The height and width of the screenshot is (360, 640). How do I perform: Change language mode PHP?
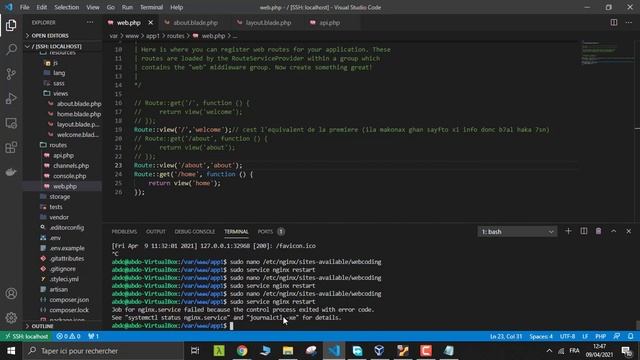click(600, 336)
